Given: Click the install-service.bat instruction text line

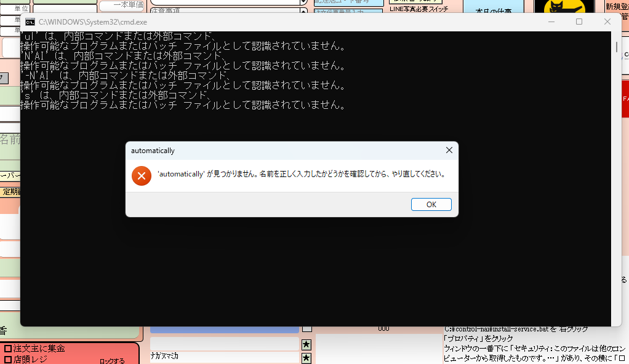Looking at the screenshot, I should pyautogui.click(x=516, y=329).
